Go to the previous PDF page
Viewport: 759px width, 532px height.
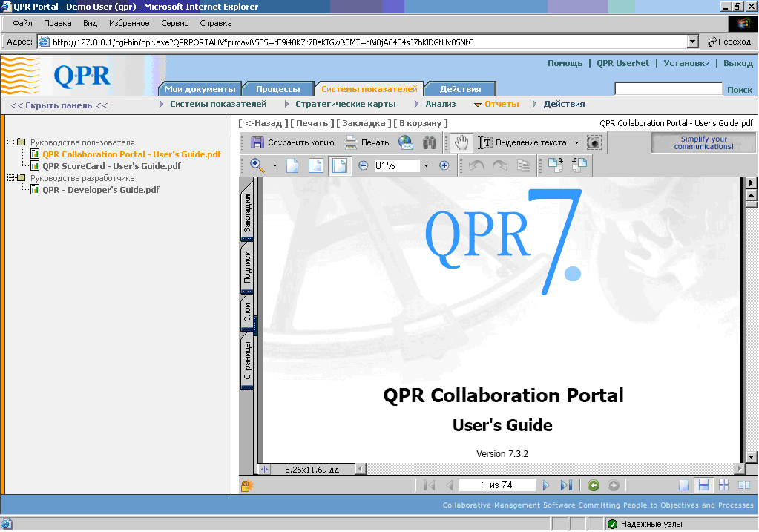point(449,485)
